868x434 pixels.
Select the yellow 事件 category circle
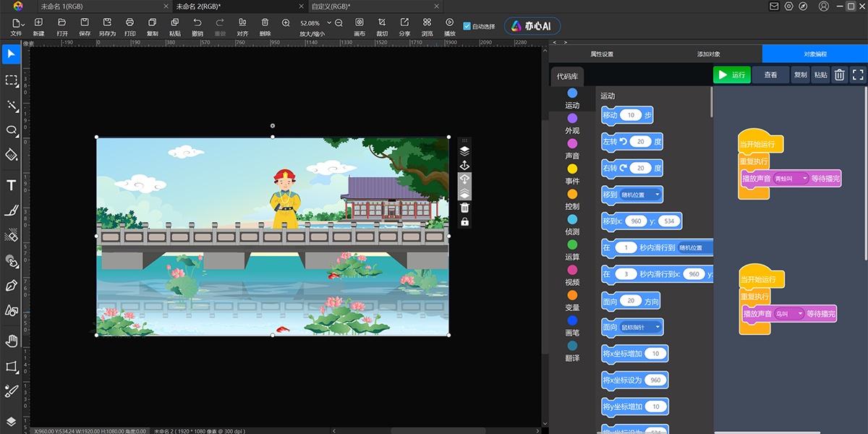point(572,169)
